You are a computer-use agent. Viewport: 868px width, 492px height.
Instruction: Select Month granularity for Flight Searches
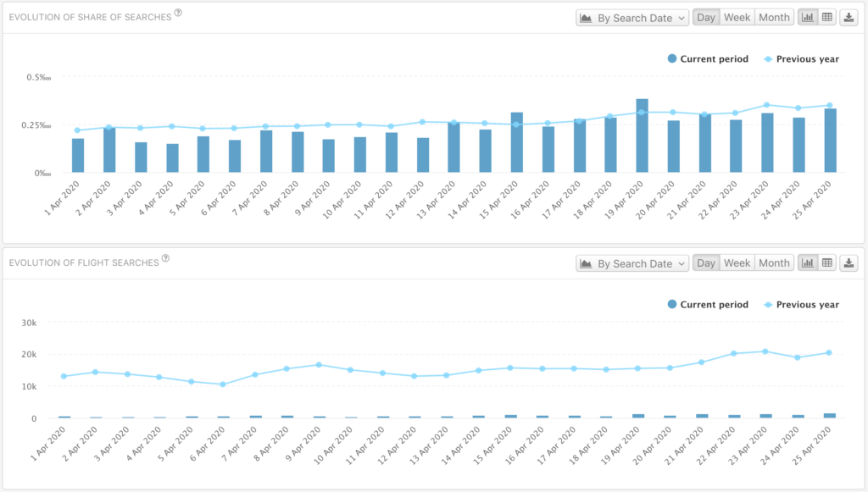click(x=774, y=263)
